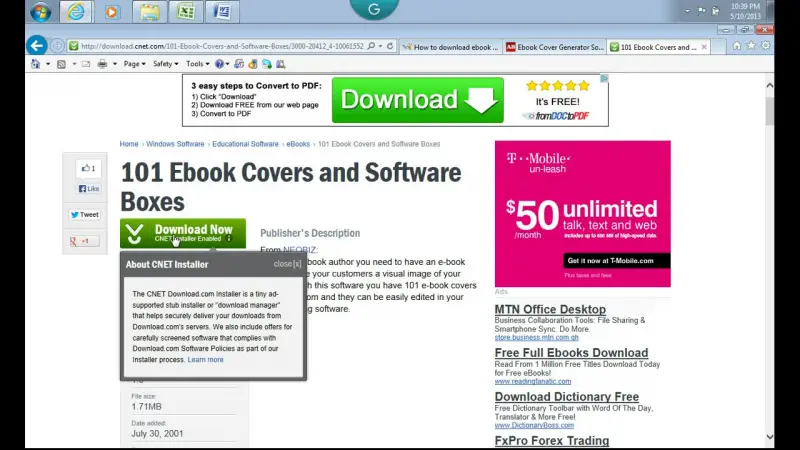Click the Excel taskbar icon
The height and width of the screenshot is (450, 800).
point(186,11)
